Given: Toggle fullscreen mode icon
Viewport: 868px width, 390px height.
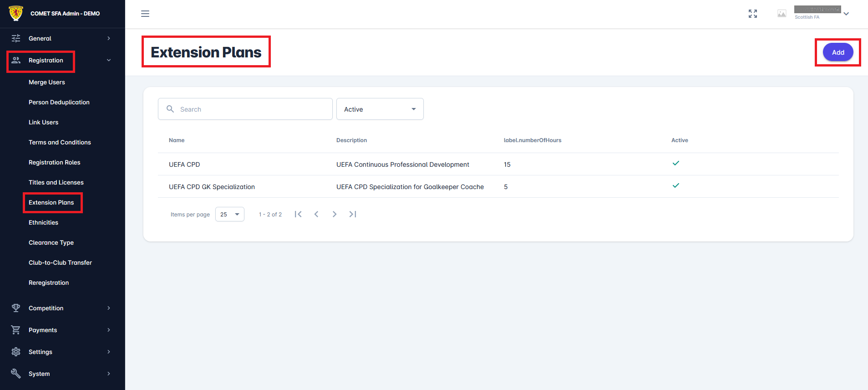Looking at the screenshot, I should pyautogui.click(x=753, y=14).
